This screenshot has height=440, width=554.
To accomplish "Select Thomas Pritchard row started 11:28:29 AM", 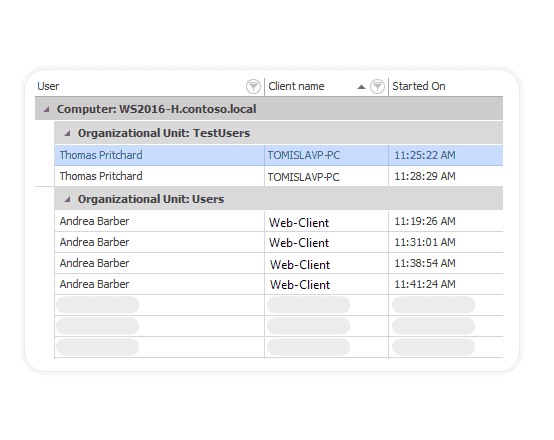I will 279,176.
